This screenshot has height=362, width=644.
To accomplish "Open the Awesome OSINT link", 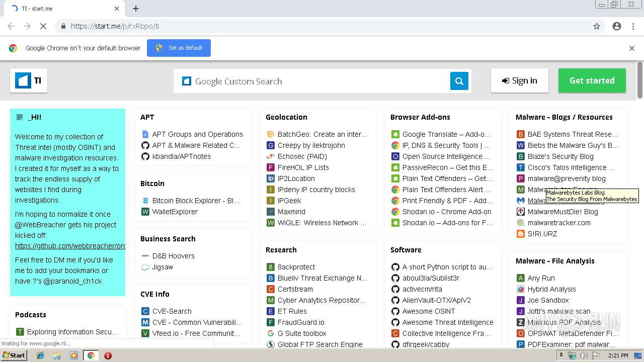I will click(x=429, y=311).
